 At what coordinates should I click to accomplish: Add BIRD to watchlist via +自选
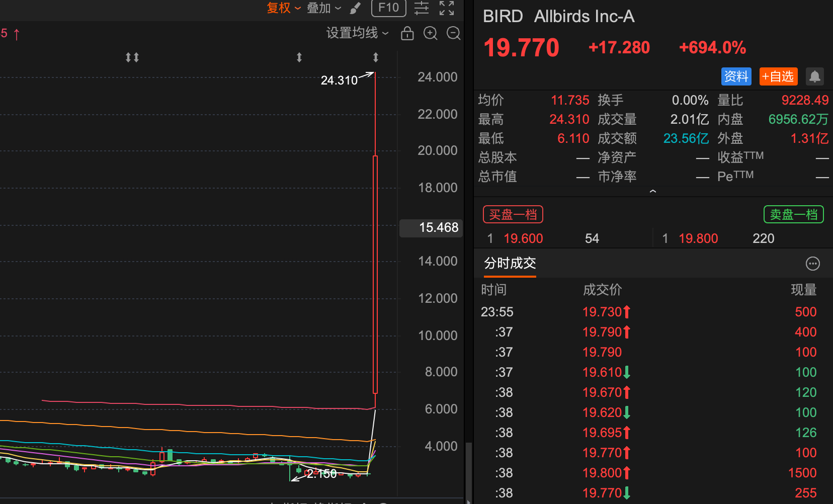778,76
